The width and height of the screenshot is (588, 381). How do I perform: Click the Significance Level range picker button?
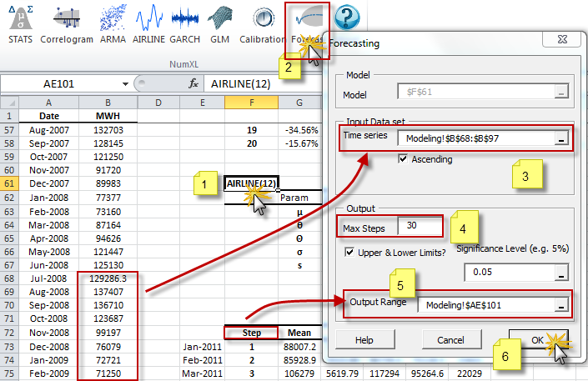[562, 272]
